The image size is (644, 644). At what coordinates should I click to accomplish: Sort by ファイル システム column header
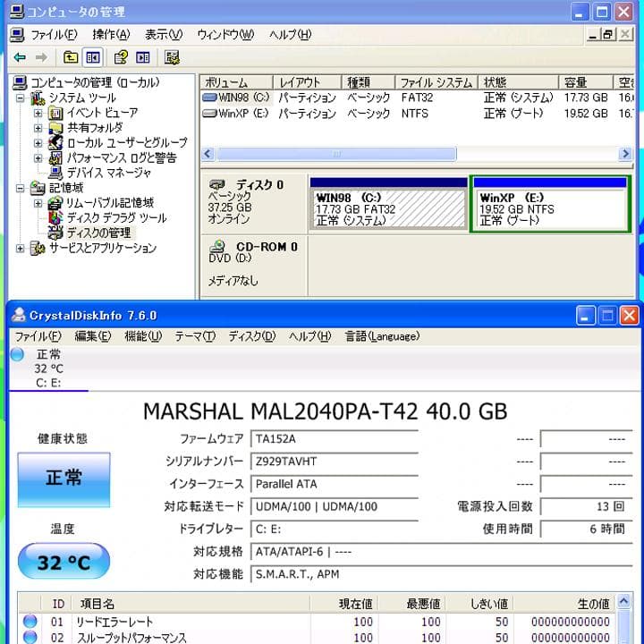pyautogui.click(x=436, y=82)
